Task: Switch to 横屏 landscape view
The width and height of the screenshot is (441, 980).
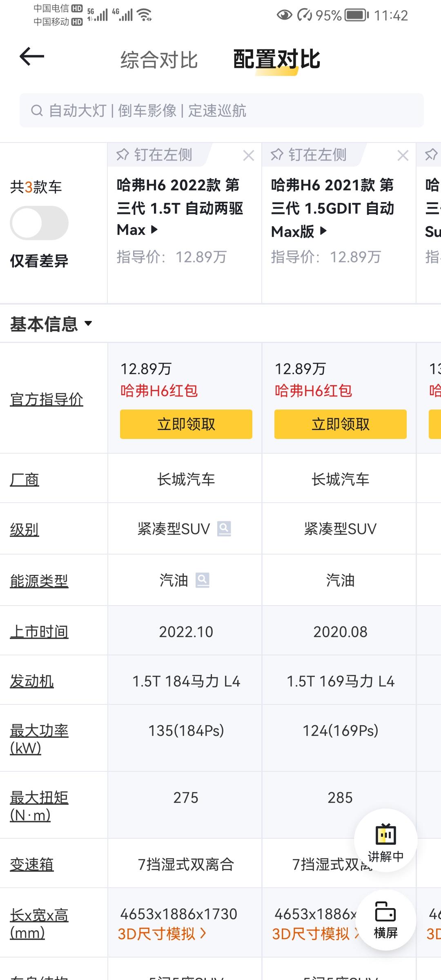Action: [x=386, y=920]
